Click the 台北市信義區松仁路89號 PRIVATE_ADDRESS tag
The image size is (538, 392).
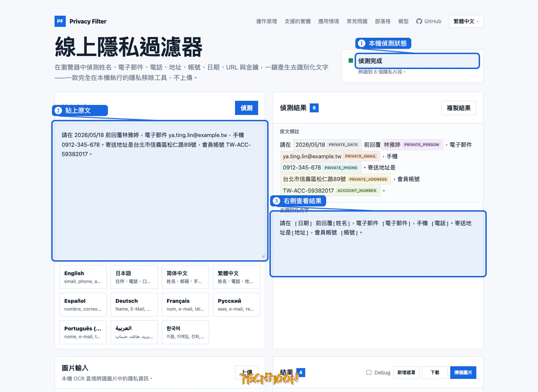point(336,179)
